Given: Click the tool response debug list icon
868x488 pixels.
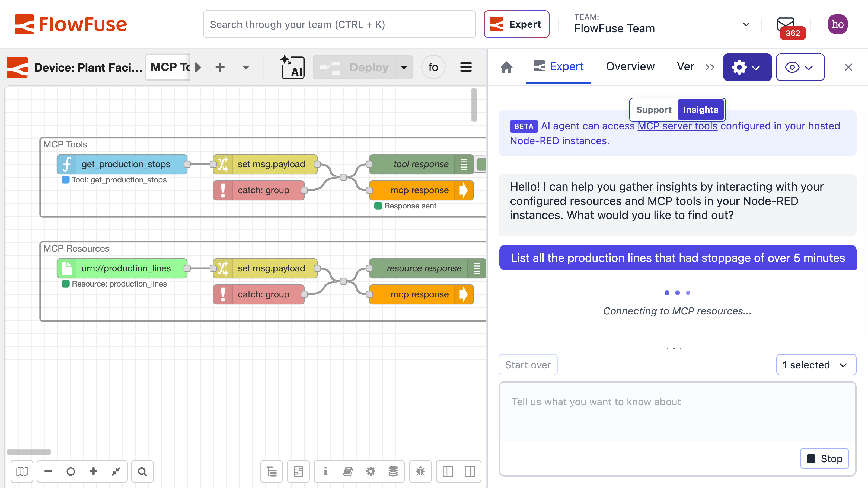Looking at the screenshot, I should [x=464, y=164].
